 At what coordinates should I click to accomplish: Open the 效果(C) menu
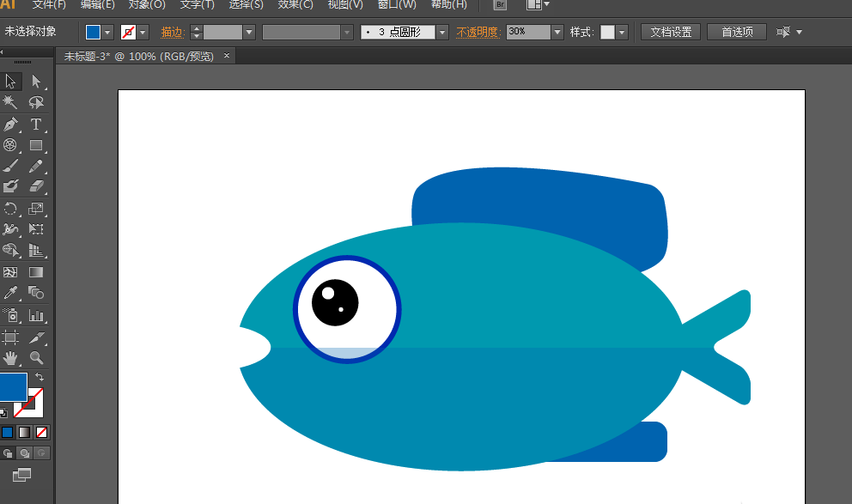pos(295,5)
